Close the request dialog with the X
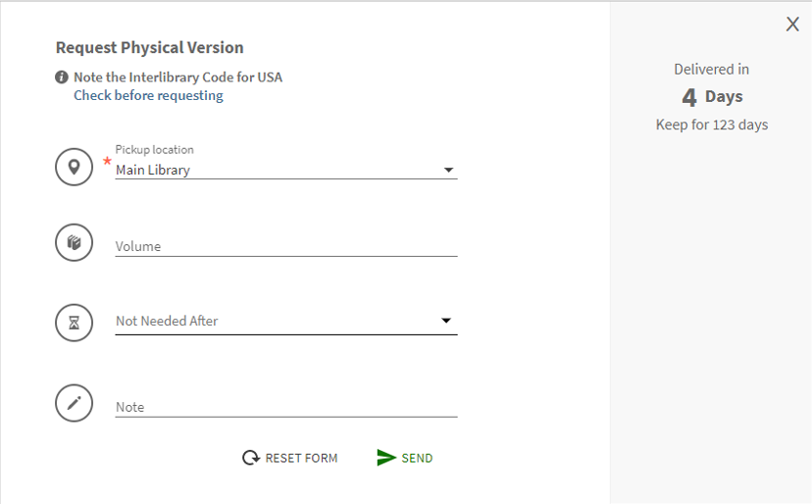This screenshot has width=812, height=504. point(792,25)
